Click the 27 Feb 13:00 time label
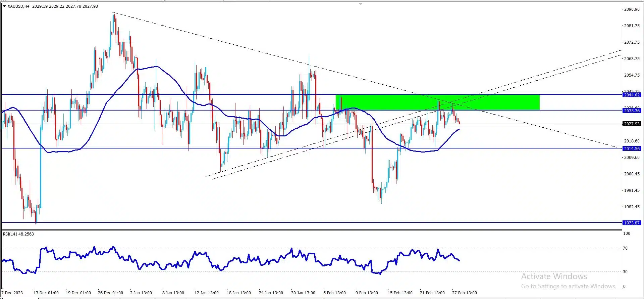 click(x=465, y=293)
